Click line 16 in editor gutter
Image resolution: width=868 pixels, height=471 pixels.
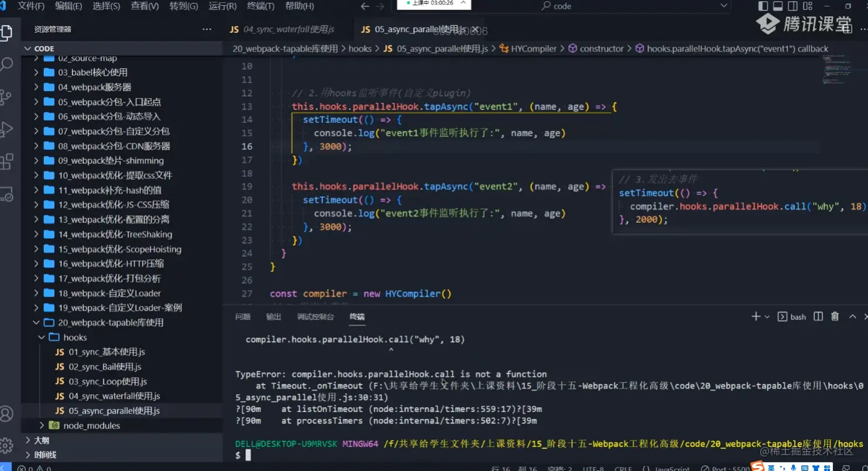pyautogui.click(x=246, y=146)
